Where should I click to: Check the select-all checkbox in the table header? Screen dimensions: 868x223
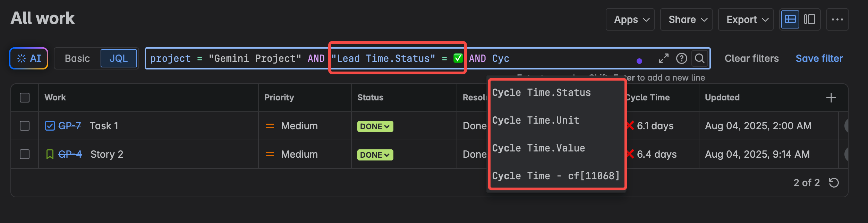pos(24,98)
